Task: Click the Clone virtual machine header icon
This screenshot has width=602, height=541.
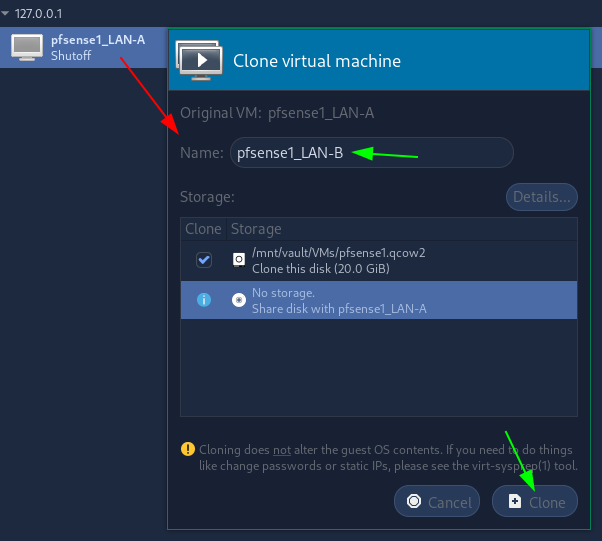Action: [x=199, y=61]
